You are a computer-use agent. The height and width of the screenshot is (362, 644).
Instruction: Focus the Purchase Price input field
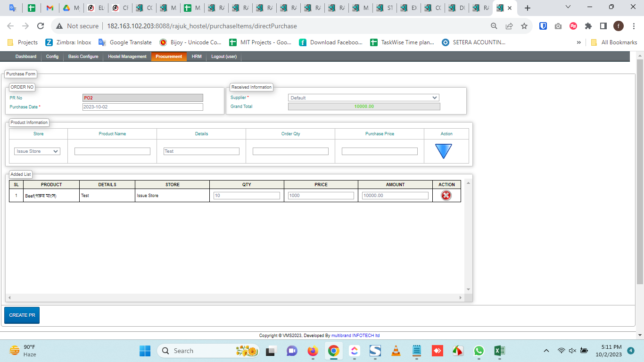[x=380, y=151]
